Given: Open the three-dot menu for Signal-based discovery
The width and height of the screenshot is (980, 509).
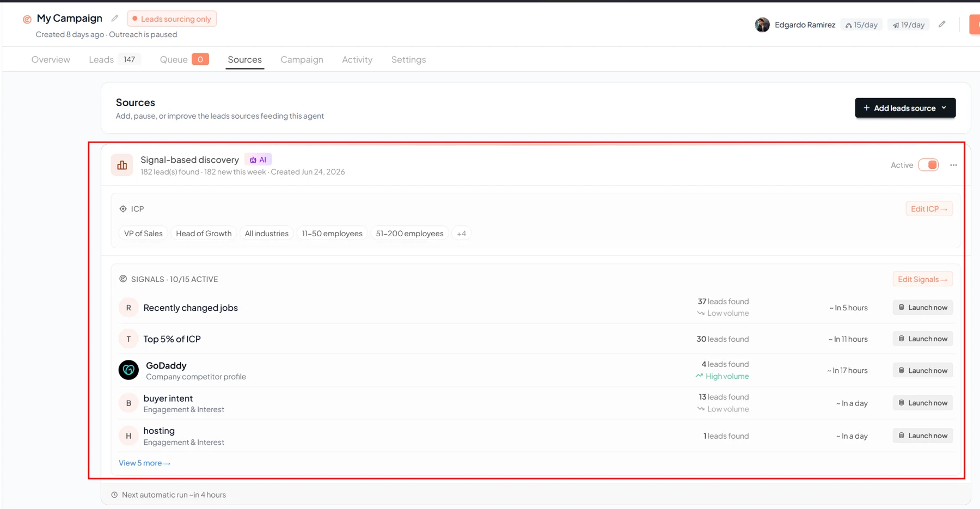Looking at the screenshot, I should tap(953, 165).
